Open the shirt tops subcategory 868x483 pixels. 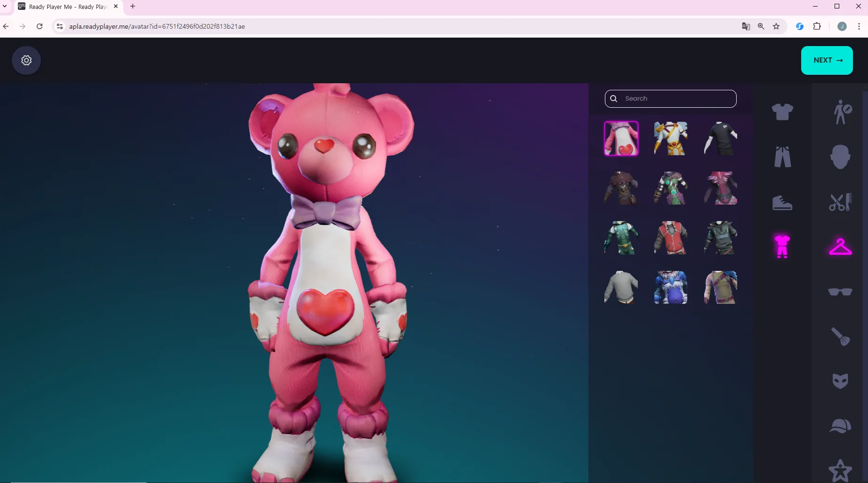coord(782,112)
